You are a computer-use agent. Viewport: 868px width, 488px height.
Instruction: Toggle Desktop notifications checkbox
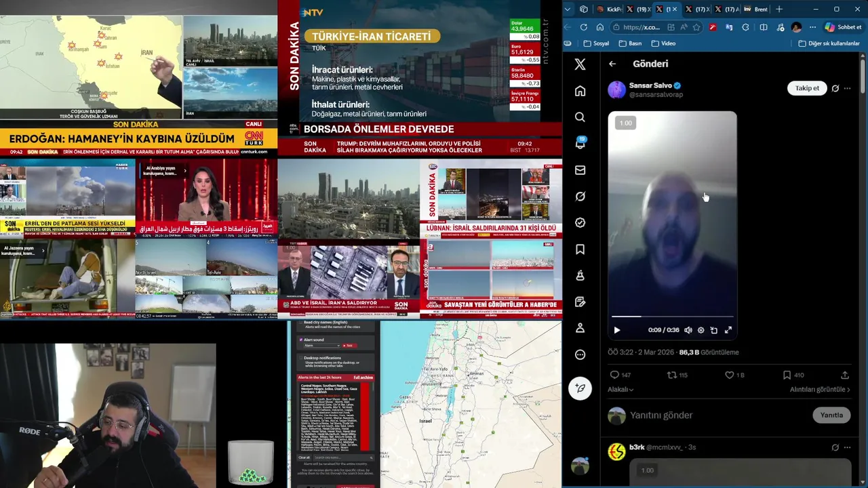click(301, 357)
